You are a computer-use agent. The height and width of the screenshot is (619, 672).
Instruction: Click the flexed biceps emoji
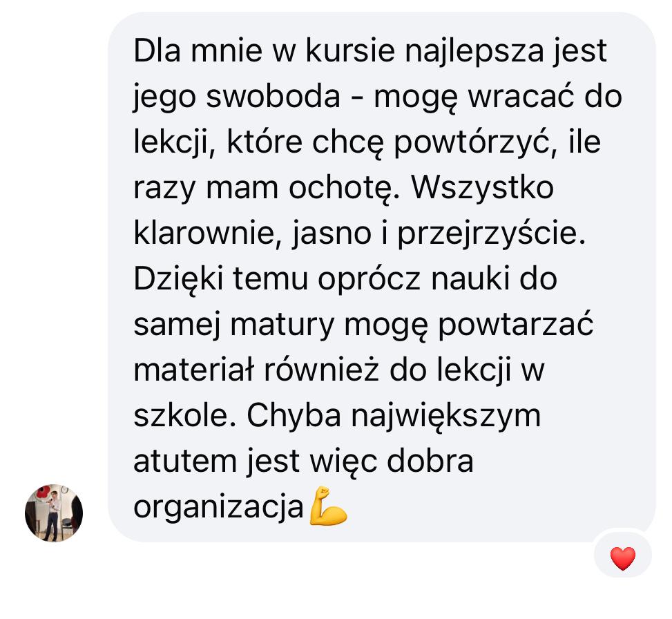pyautogui.click(x=328, y=506)
